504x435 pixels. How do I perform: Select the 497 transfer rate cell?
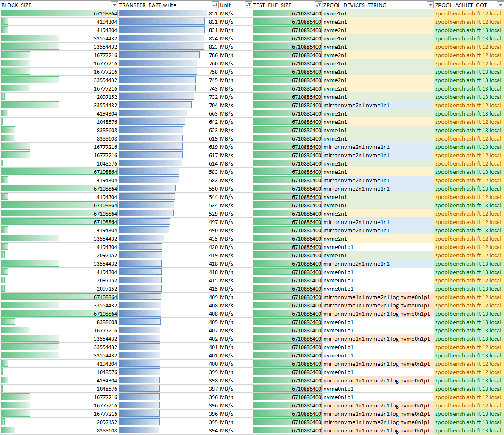pyautogui.click(x=169, y=222)
